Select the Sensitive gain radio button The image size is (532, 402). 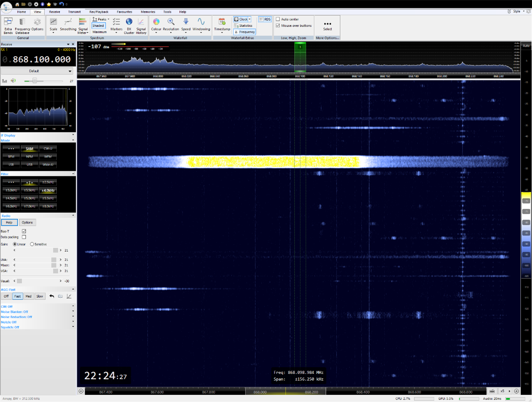coord(32,244)
